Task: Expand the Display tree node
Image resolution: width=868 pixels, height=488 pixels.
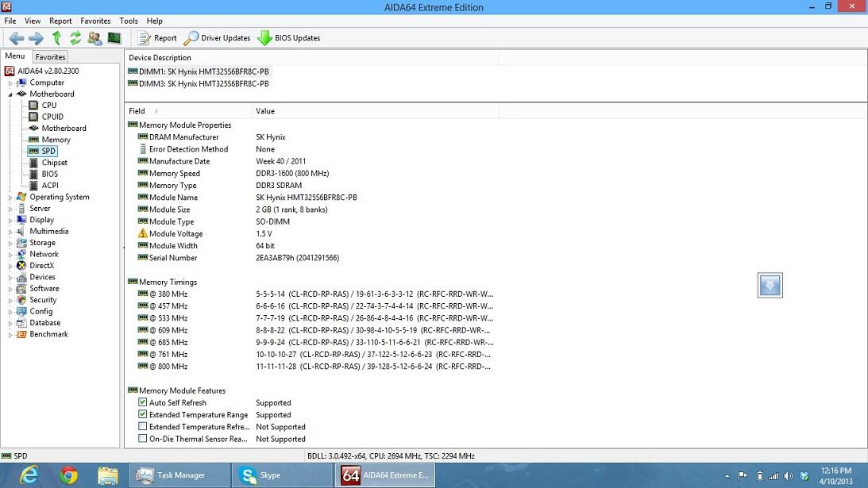Action: (x=10, y=221)
